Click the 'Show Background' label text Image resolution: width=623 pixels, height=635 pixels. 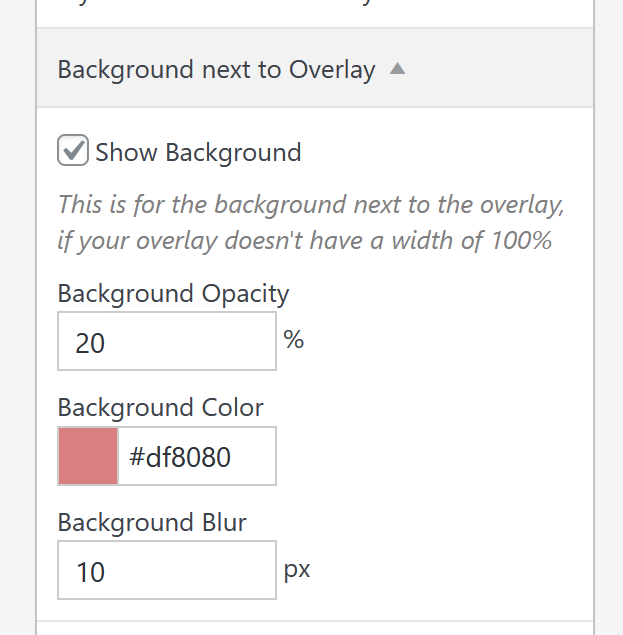(x=198, y=153)
